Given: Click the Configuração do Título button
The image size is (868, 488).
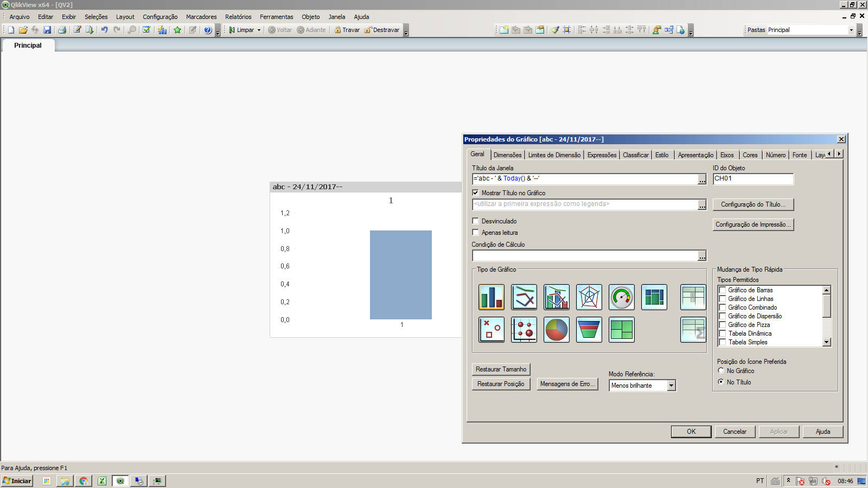Looking at the screenshot, I should (752, 204).
